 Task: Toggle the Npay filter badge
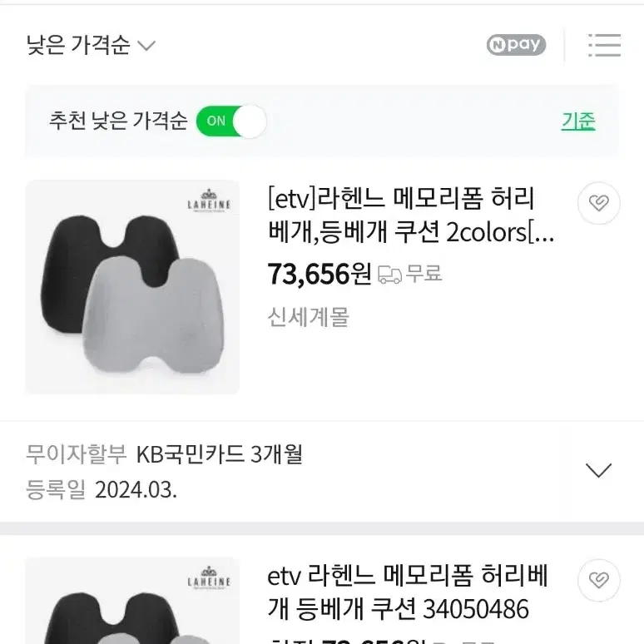pyautogui.click(x=516, y=45)
